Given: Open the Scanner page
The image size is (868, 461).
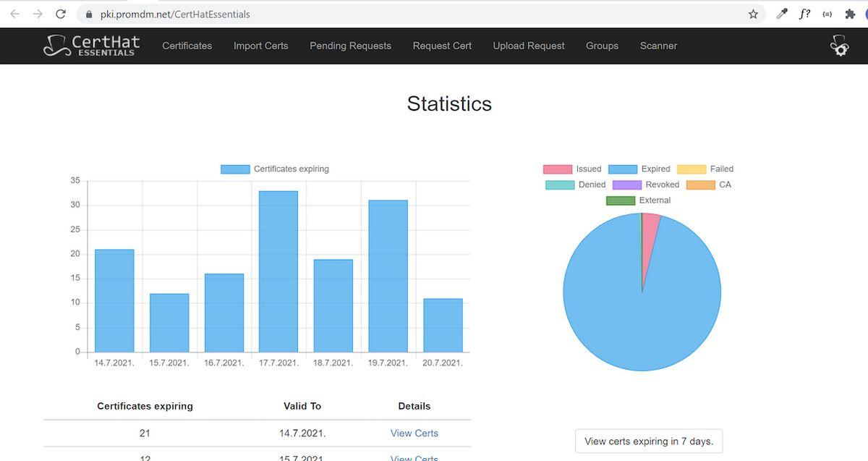Looking at the screenshot, I should [658, 46].
